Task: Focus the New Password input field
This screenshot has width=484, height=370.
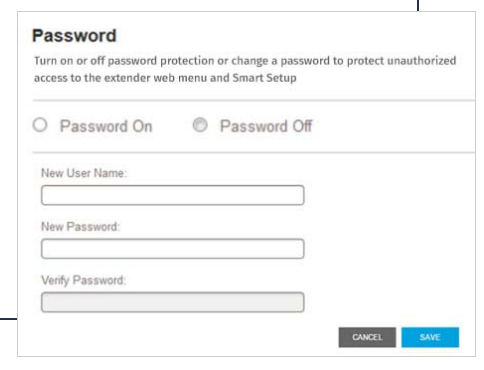Action: click(173, 249)
